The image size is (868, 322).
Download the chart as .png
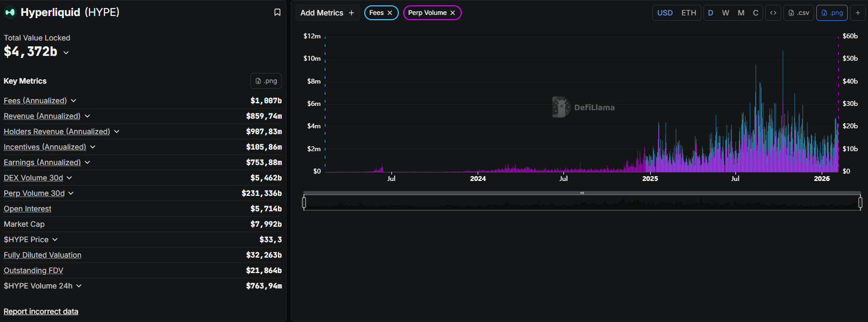tap(832, 13)
